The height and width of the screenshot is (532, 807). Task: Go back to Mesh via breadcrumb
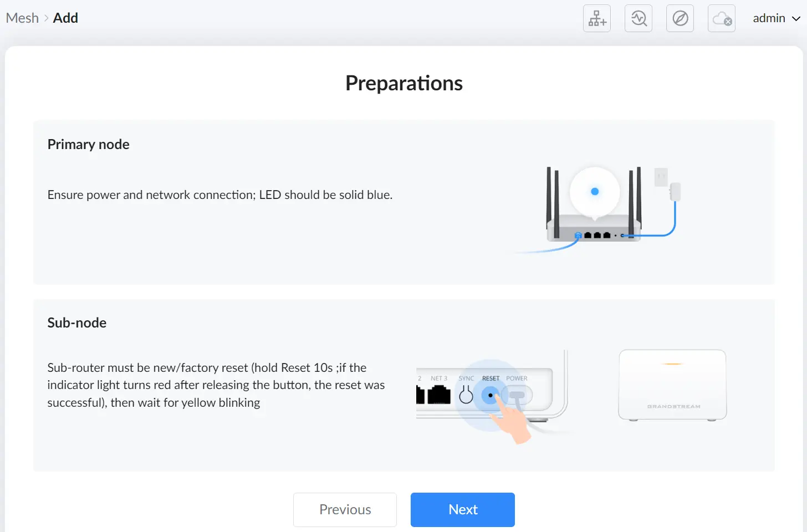click(22, 18)
